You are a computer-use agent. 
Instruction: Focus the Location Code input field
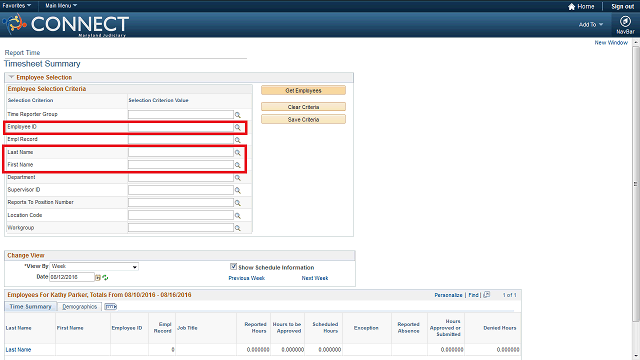coord(180,216)
